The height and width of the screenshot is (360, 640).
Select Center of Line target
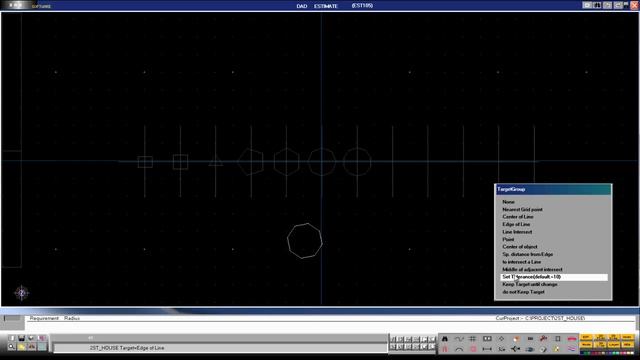(518, 217)
